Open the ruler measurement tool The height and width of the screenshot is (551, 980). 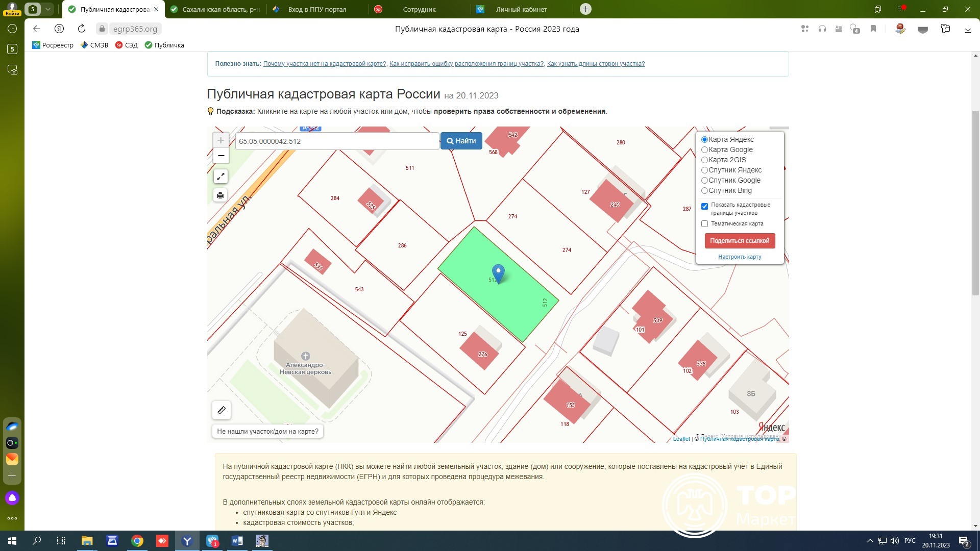pyautogui.click(x=222, y=410)
